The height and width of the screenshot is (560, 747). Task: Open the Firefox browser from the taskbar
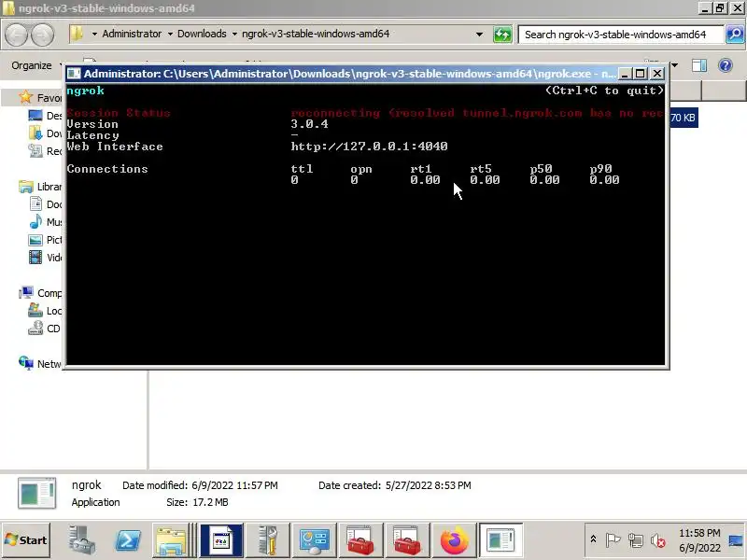pyautogui.click(x=454, y=540)
